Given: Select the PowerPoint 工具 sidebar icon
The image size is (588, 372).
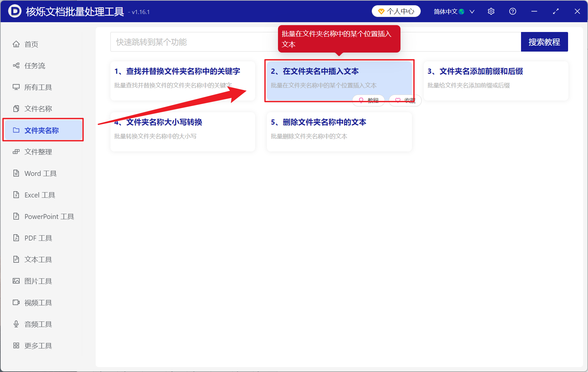Looking at the screenshot, I should coord(48,216).
